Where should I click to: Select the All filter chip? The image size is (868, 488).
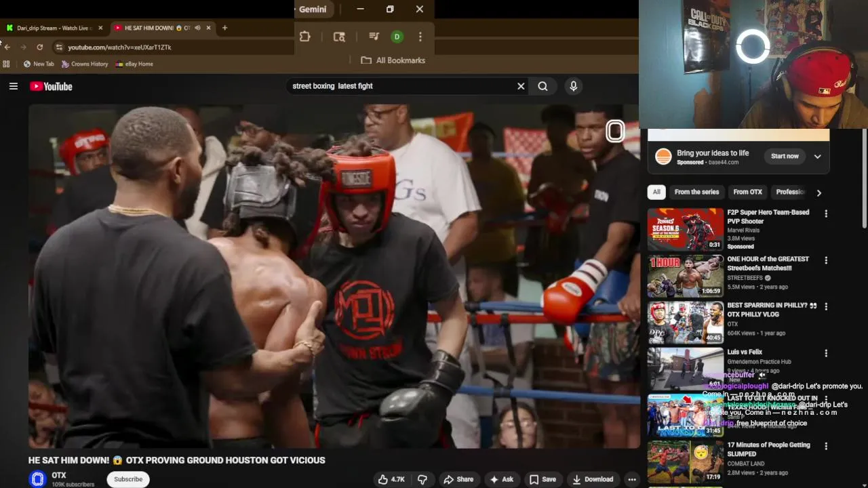(x=656, y=192)
